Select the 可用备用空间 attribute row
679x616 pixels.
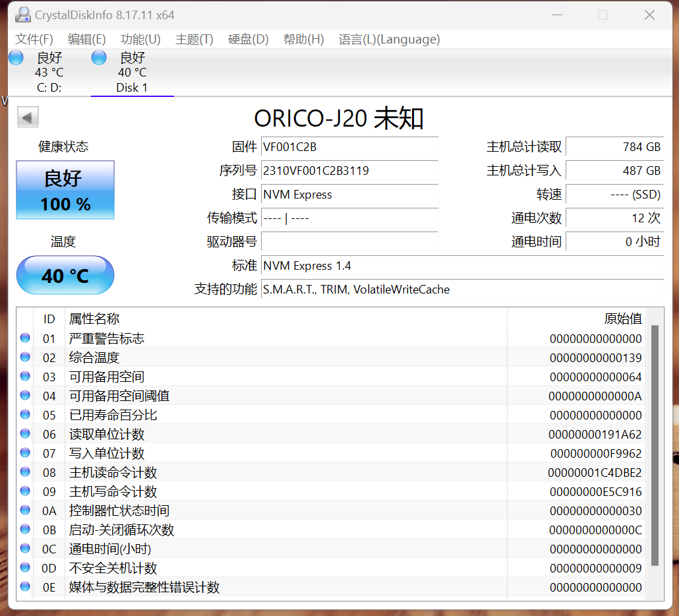[x=332, y=377]
